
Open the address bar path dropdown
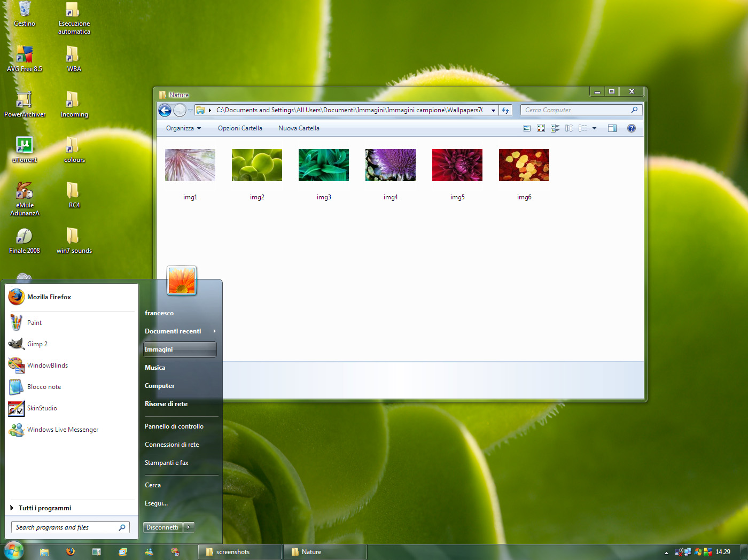click(x=493, y=110)
